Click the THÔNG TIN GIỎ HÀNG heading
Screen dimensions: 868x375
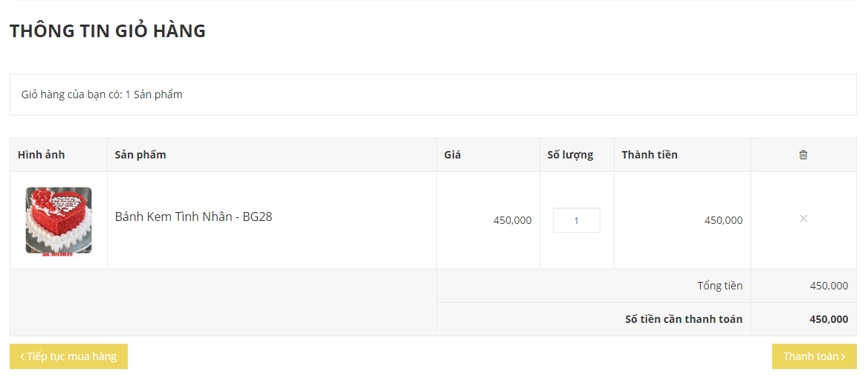click(108, 31)
